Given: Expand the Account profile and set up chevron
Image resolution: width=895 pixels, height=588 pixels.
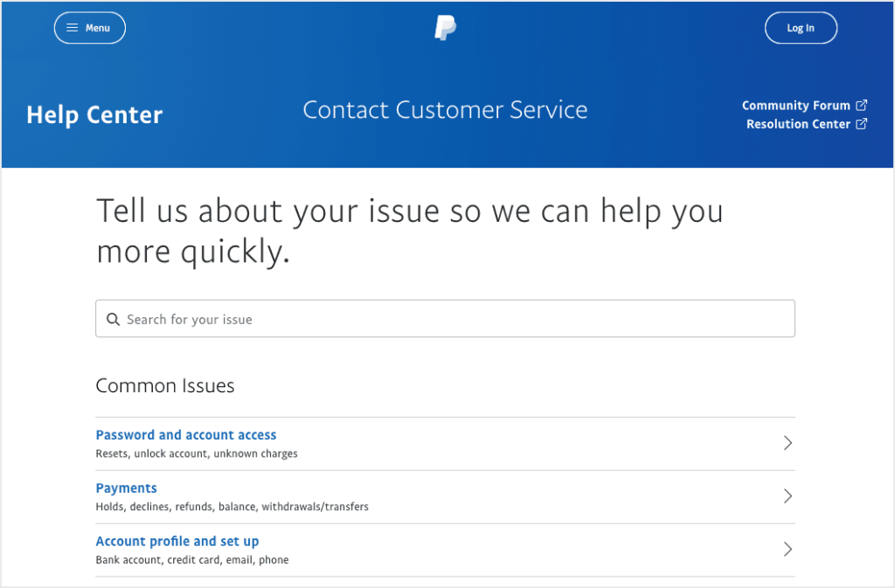Looking at the screenshot, I should (787, 549).
